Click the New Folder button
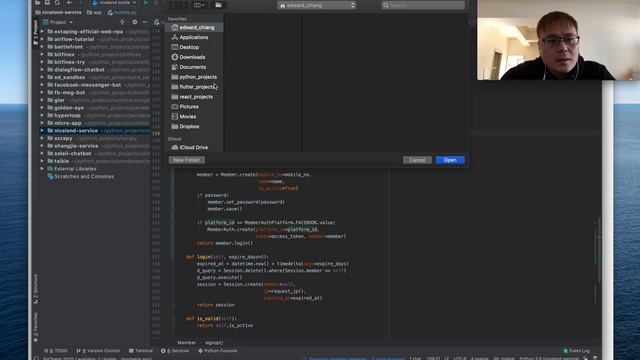This screenshot has height=360, width=640. 187,160
